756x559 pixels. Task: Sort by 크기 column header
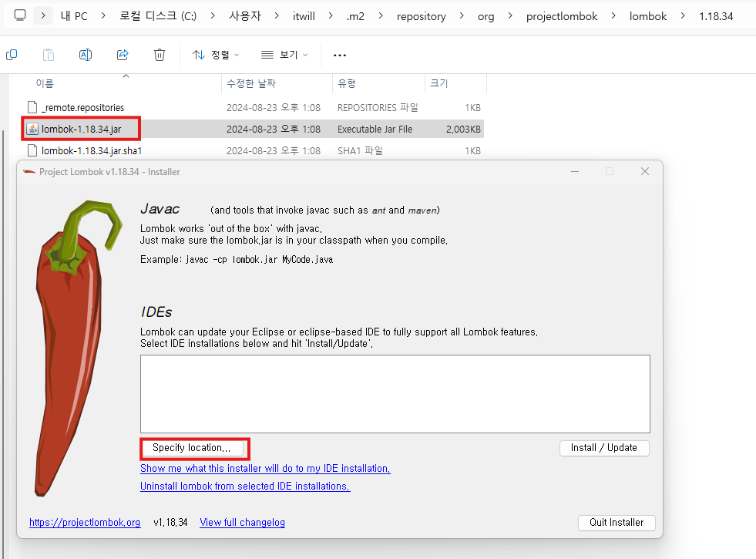tap(438, 83)
